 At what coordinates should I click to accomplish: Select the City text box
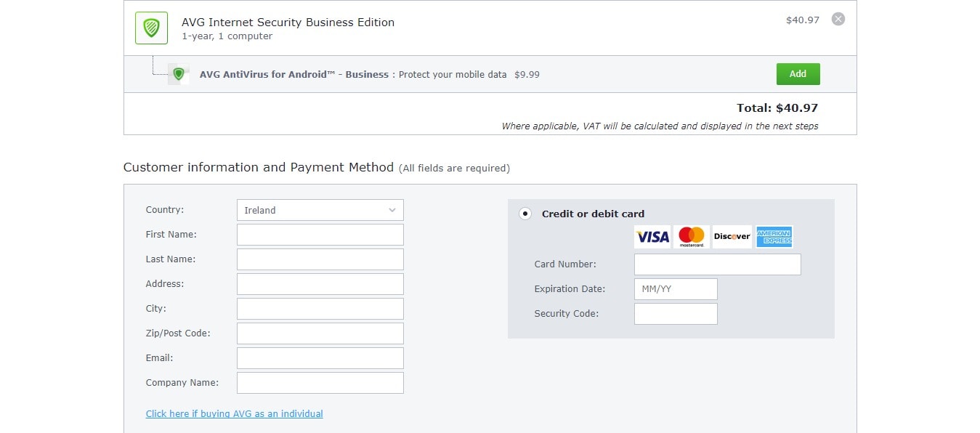320,309
